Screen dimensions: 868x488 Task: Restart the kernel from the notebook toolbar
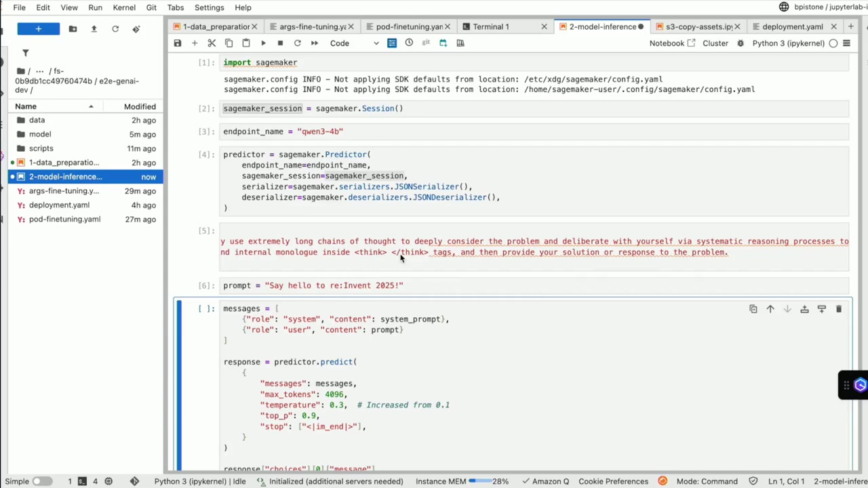click(297, 43)
